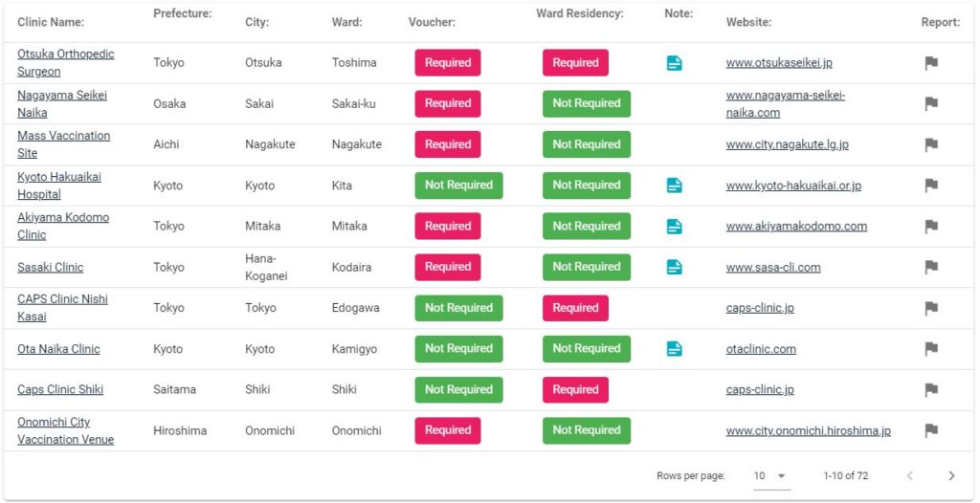The width and height of the screenshot is (980, 503).
Task: Click the Sasaki Clinic note icon
Action: 674,268
